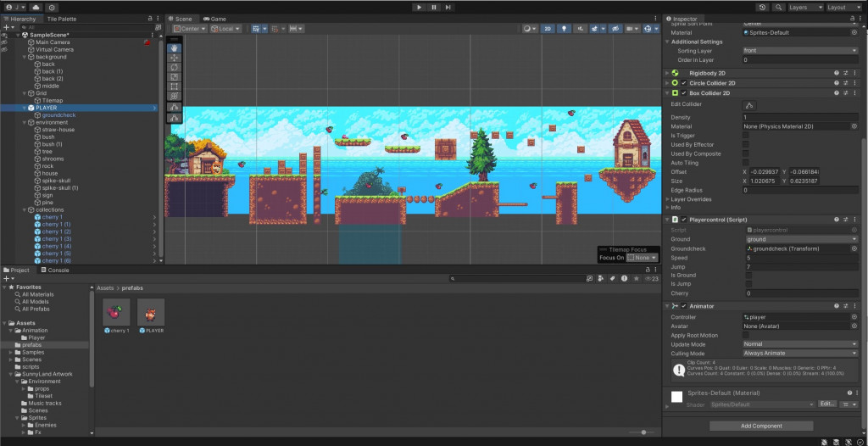
Task: Enable Auto Tiling checkbox
Action: (x=746, y=163)
